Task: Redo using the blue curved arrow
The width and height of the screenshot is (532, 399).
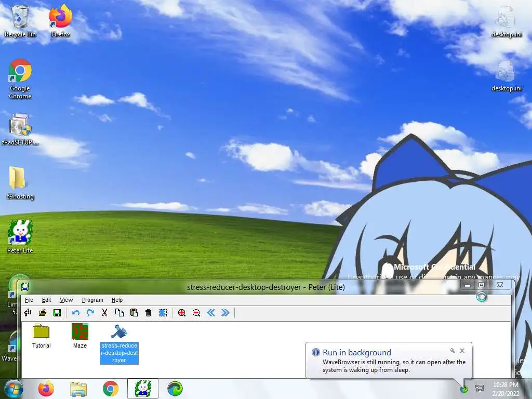Action: pos(90,313)
